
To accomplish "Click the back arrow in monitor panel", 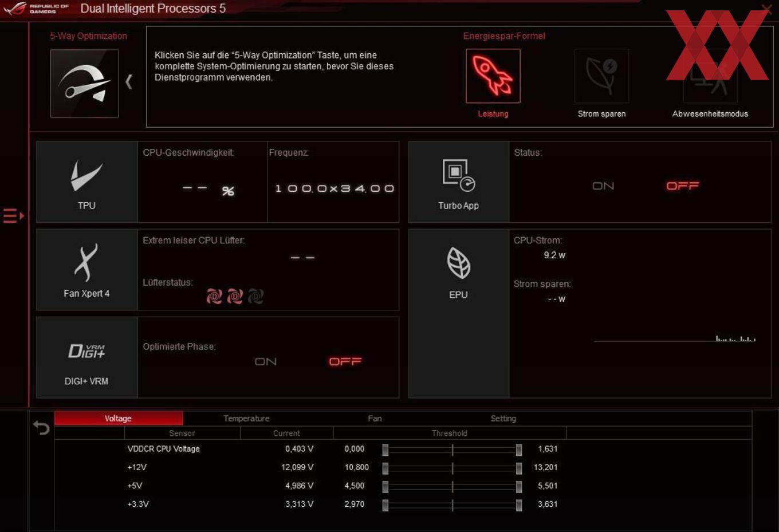I will [x=41, y=427].
